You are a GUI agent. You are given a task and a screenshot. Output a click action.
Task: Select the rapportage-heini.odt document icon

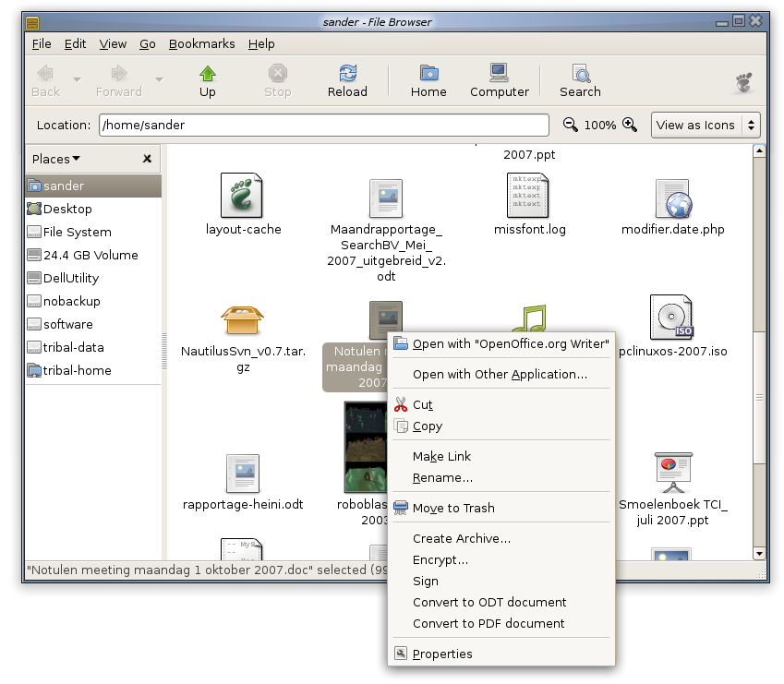[x=243, y=474]
